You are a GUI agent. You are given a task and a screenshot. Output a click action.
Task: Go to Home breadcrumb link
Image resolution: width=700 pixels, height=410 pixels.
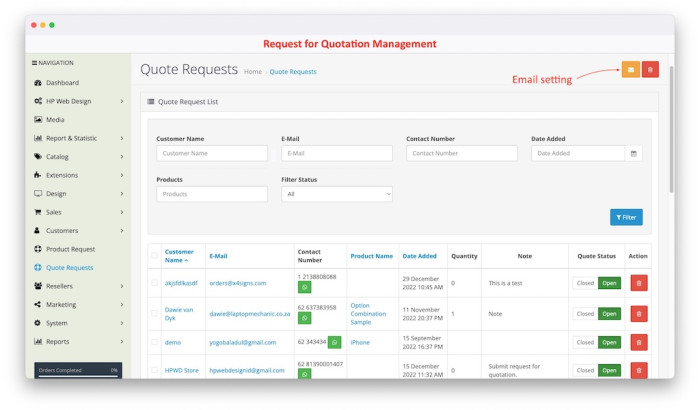253,71
